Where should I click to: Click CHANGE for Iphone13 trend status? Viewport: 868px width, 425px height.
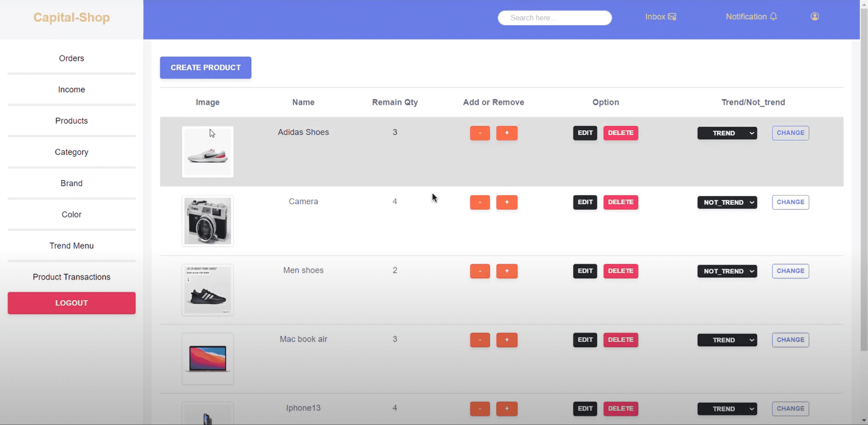coord(790,409)
